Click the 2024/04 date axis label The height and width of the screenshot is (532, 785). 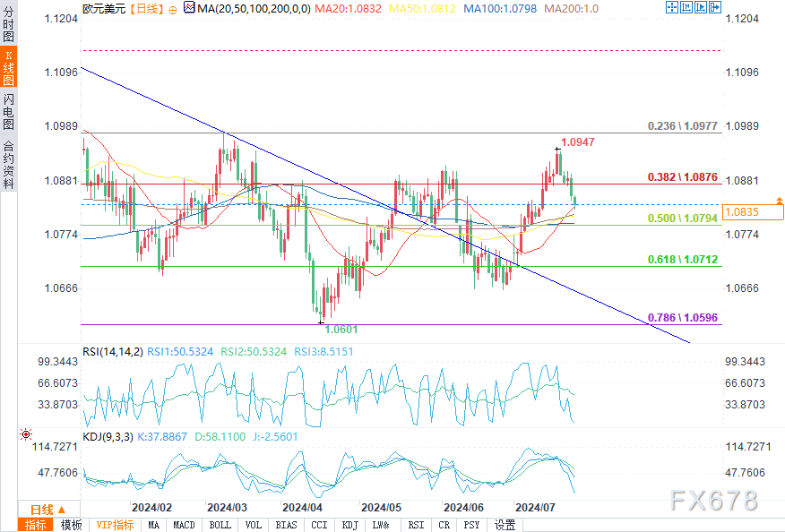coord(302,508)
